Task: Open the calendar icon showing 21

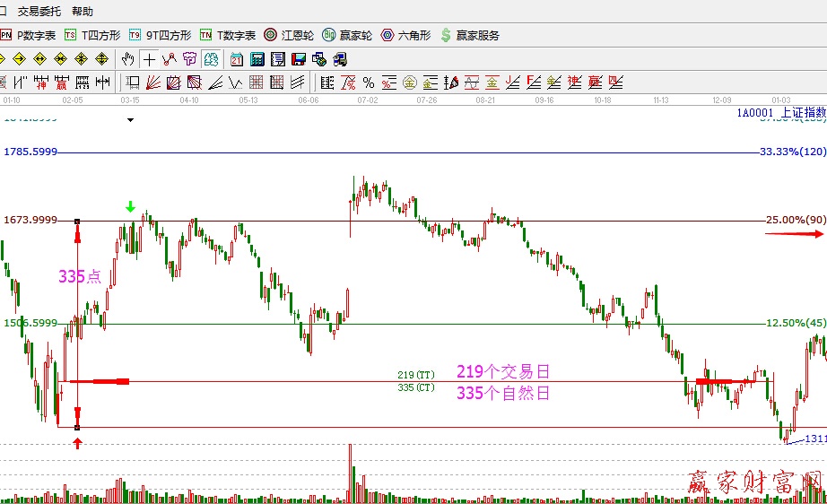Action: click(x=237, y=59)
